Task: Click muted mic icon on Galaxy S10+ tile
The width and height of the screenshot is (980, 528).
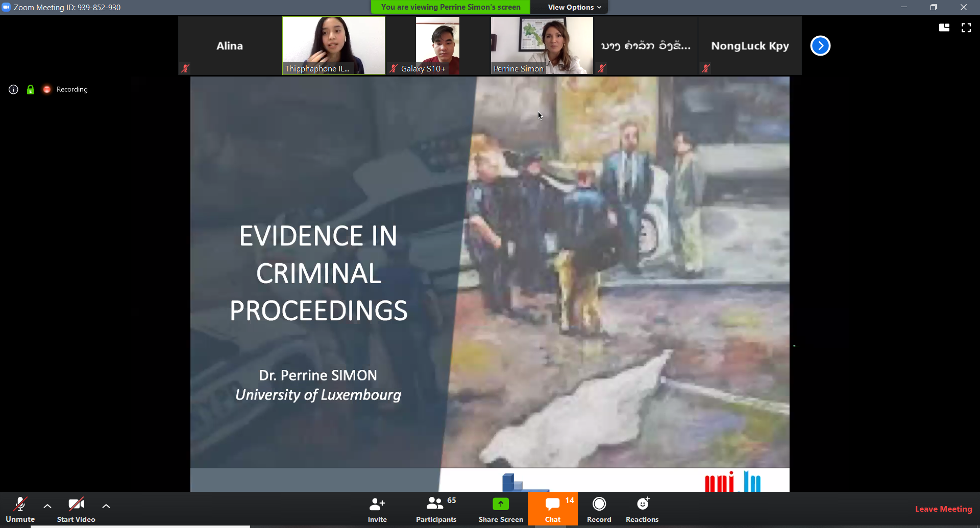Action: 394,68
